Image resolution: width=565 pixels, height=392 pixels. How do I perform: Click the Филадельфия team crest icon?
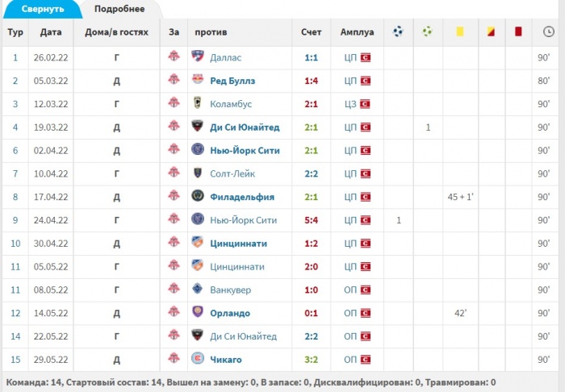198,196
